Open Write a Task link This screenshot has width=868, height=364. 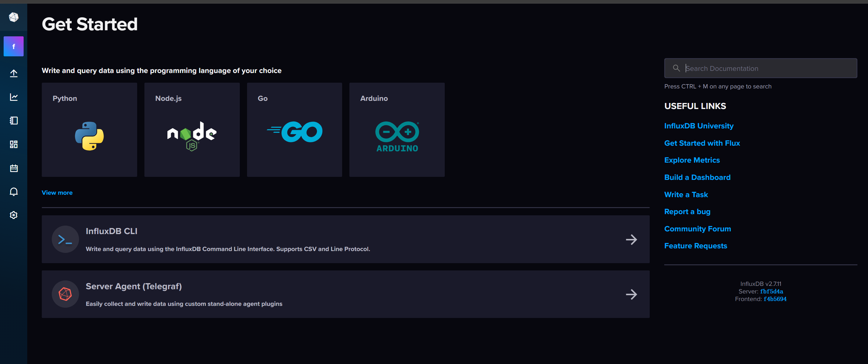coord(686,194)
